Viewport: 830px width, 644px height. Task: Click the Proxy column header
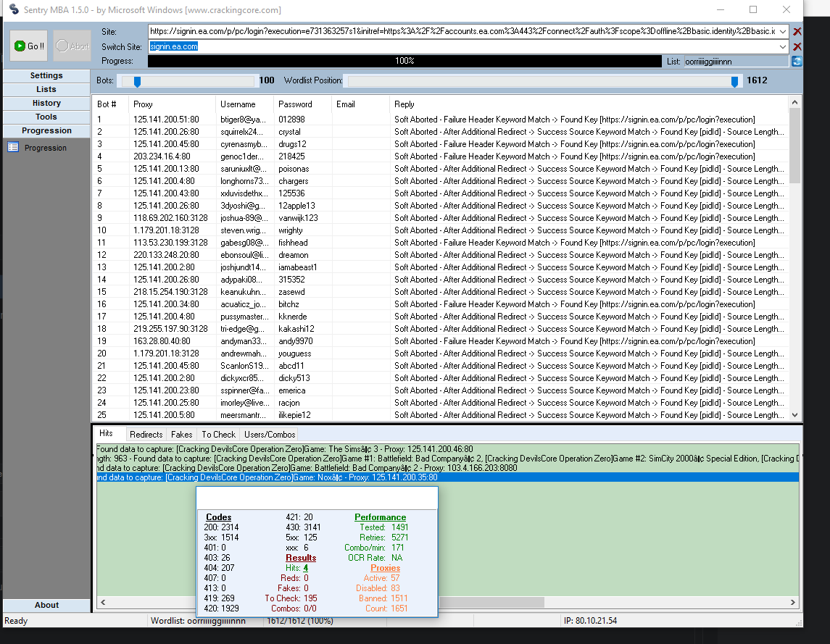[172, 104]
